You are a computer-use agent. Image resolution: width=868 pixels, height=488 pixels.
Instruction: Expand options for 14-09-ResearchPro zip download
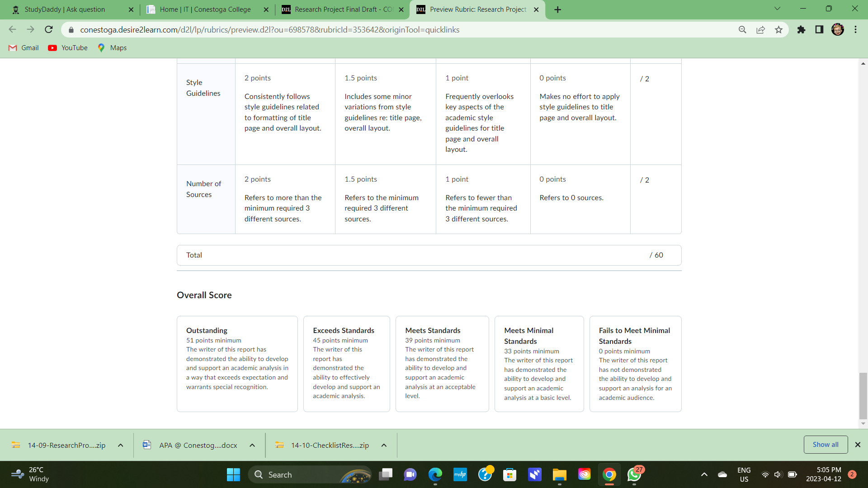(121, 446)
